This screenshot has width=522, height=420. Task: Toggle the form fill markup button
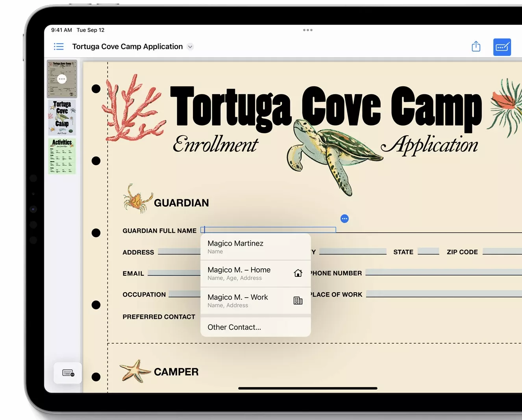coord(502,47)
